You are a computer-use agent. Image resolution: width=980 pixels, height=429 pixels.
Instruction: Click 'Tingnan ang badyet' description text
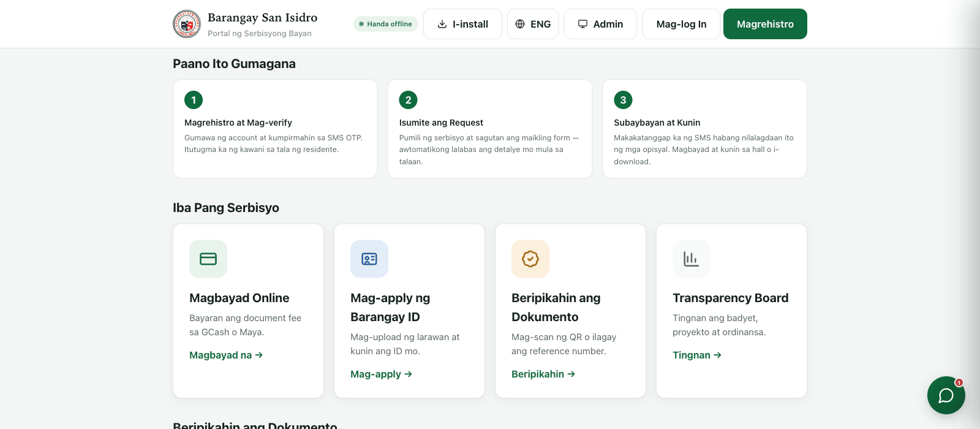point(719,325)
